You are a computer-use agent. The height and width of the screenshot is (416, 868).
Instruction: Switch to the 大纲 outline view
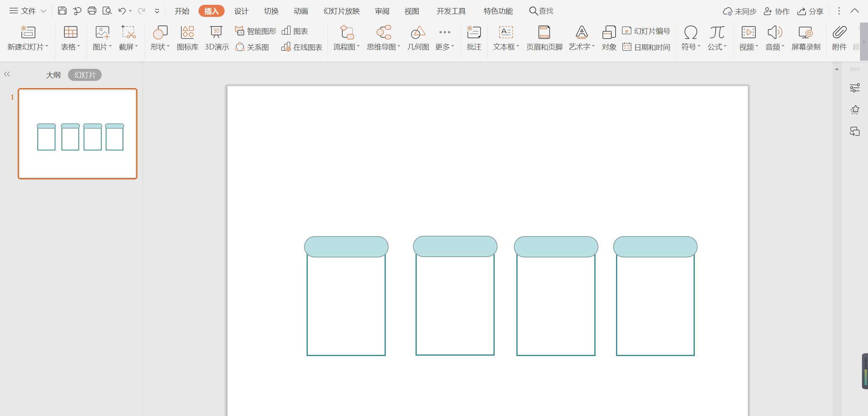(x=53, y=75)
